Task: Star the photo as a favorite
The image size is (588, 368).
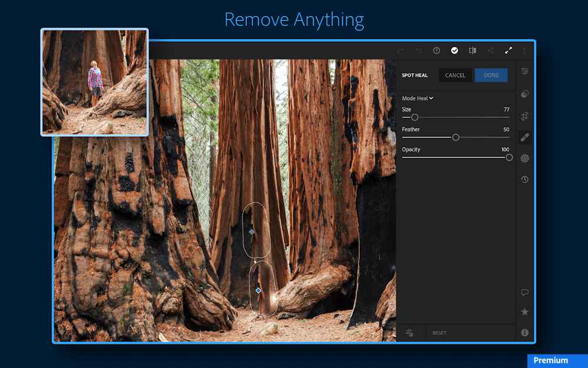Action: (x=524, y=312)
